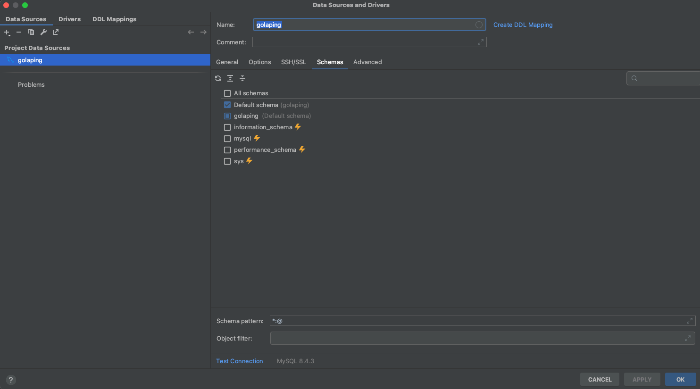Expand all schemas in the tree
The image size is (700, 389).
[x=230, y=78]
